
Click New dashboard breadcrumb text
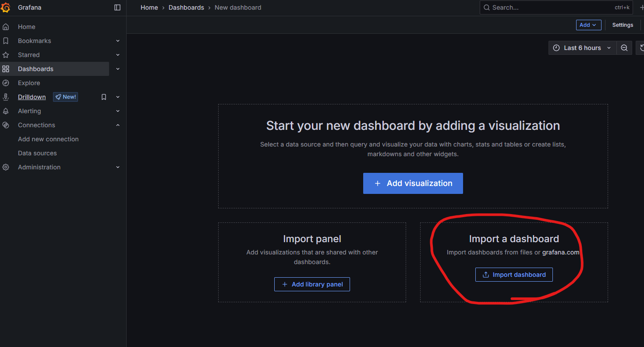[238, 7]
